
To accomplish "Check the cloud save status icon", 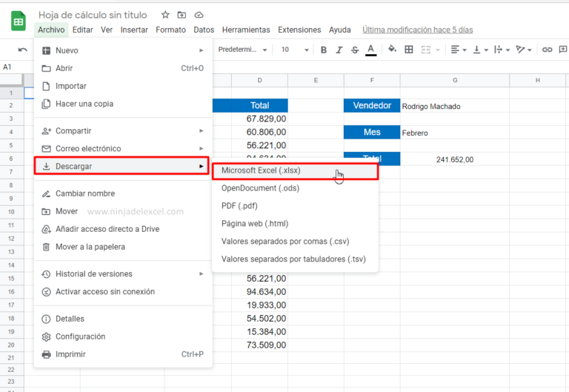I will coord(199,15).
